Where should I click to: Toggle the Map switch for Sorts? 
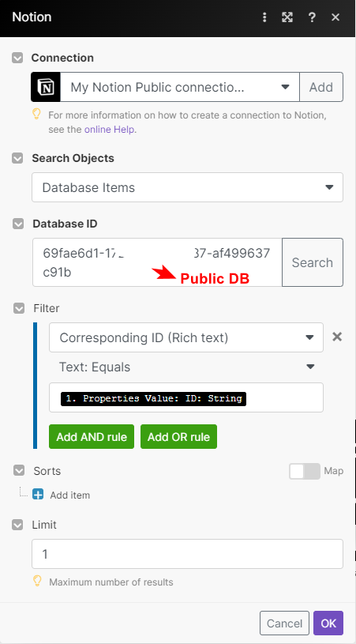click(x=305, y=471)
